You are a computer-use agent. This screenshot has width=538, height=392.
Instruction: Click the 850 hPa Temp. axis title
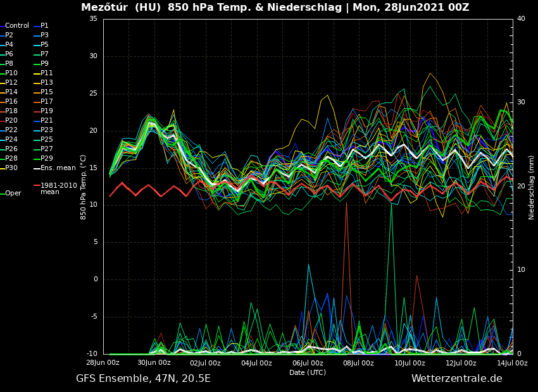[x=84, y=187]
